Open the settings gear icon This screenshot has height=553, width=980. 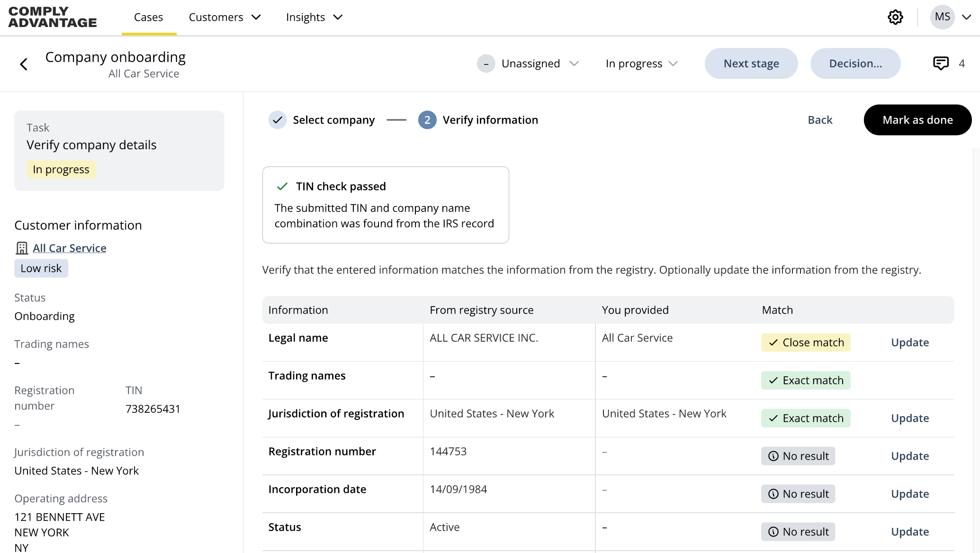(895, 17)
